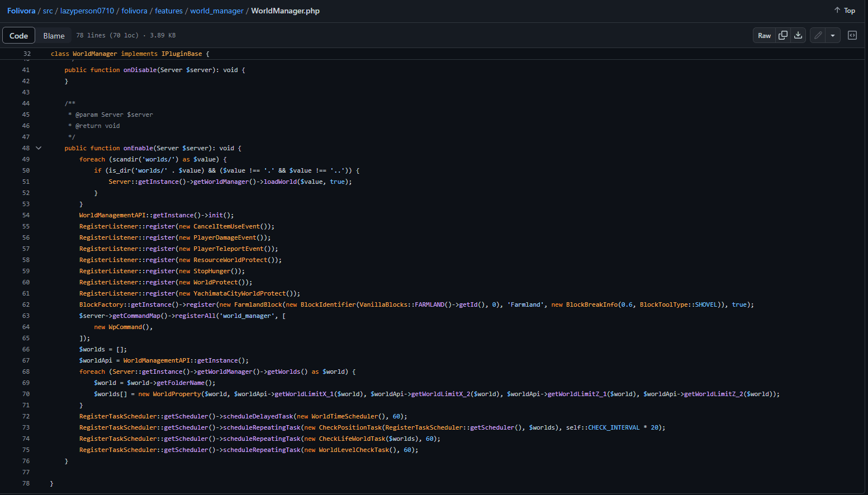Viewport: 868px width, 495px height.
Task: Go to folivora folder breadcrumb
Action: [x=135, y=11]
